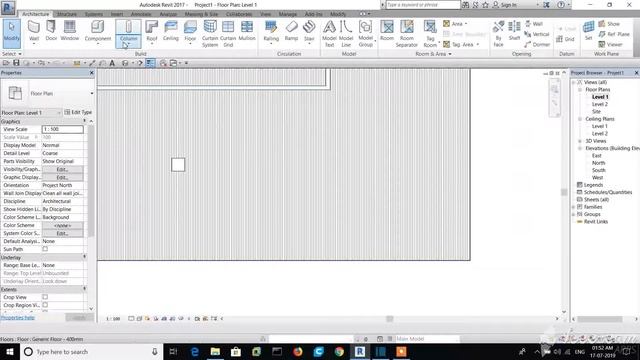
Task: Open the Properties help link
Action: coord(18,318)
